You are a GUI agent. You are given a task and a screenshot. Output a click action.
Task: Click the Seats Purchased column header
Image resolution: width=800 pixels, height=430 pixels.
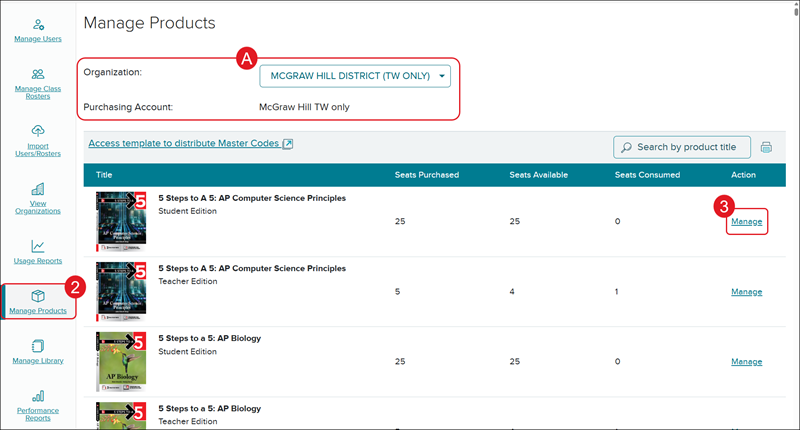426,175
